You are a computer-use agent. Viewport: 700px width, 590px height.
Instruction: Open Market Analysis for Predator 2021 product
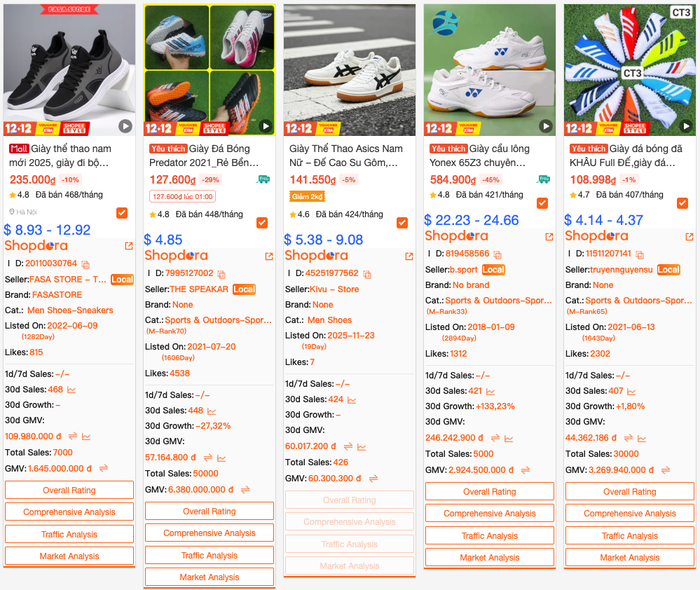210,577
